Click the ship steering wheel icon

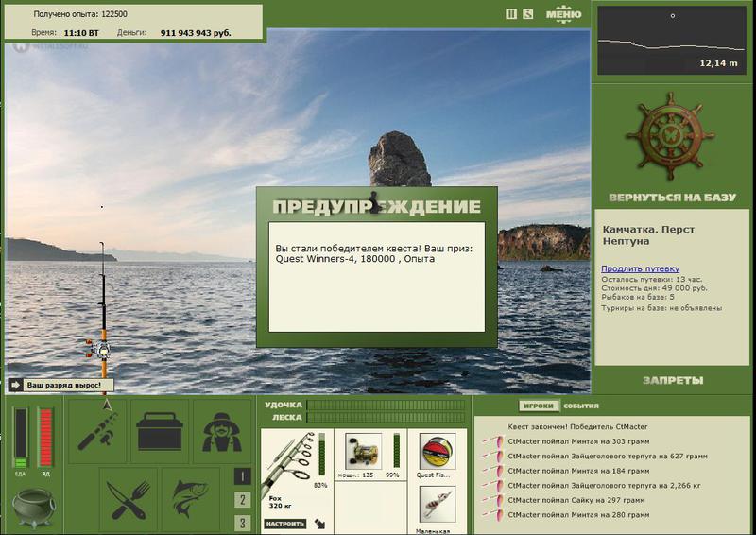click(x=671, y=135)
